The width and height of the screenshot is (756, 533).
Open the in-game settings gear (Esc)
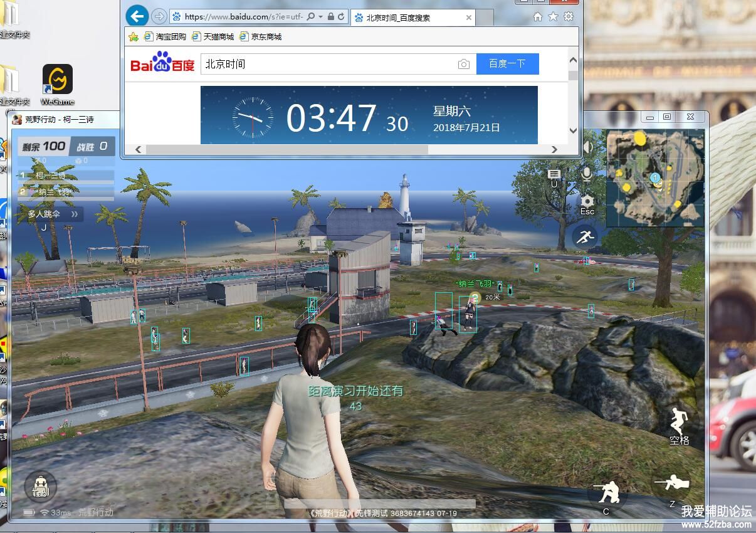click(x=587, y=201)
